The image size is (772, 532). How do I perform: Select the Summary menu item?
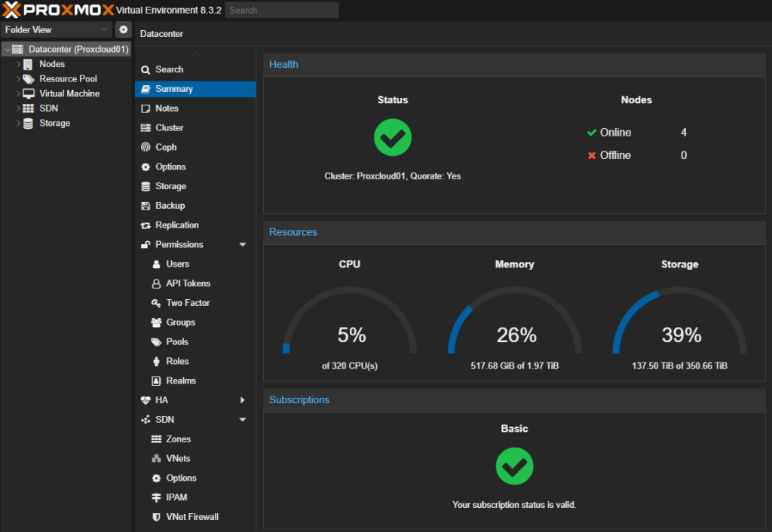click(x=174, y=89)
